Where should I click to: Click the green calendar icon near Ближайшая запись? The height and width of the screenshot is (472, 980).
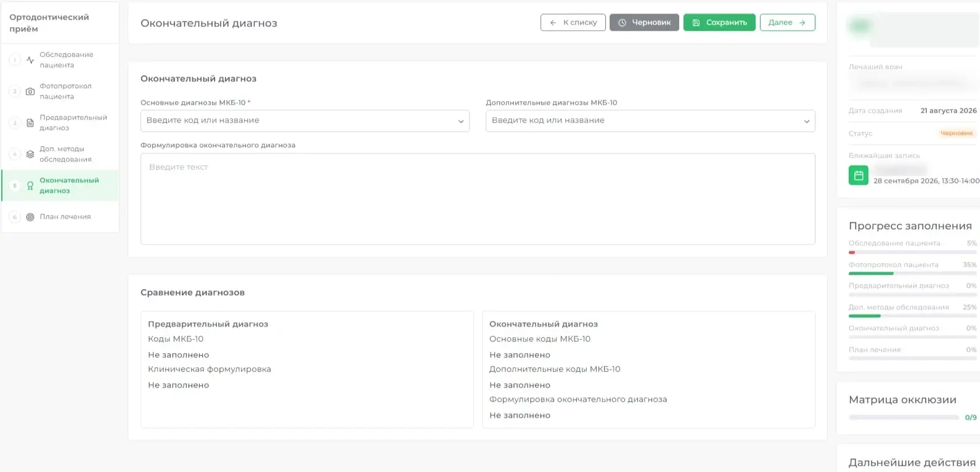point(859,175)
